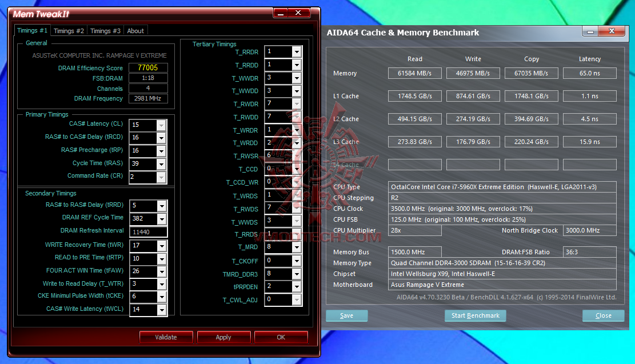Open the T_WWDR dropdown
Screen dimensions: 635x364
297,78
